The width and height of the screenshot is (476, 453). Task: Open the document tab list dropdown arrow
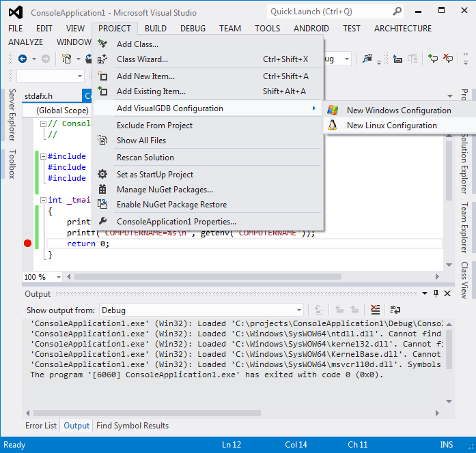450,96
